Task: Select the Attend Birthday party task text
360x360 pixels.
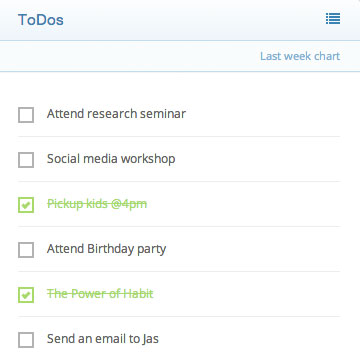Action: (x=106, y=249)
